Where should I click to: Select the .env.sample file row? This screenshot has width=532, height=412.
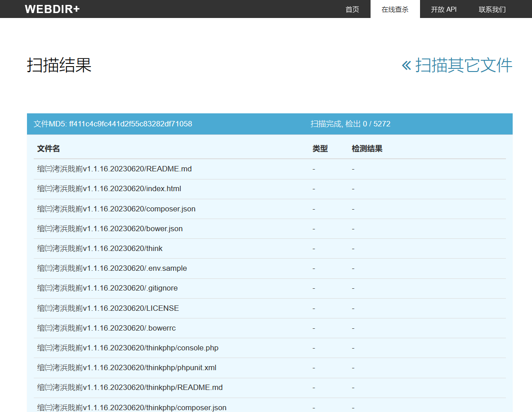(x=112, y=268)
